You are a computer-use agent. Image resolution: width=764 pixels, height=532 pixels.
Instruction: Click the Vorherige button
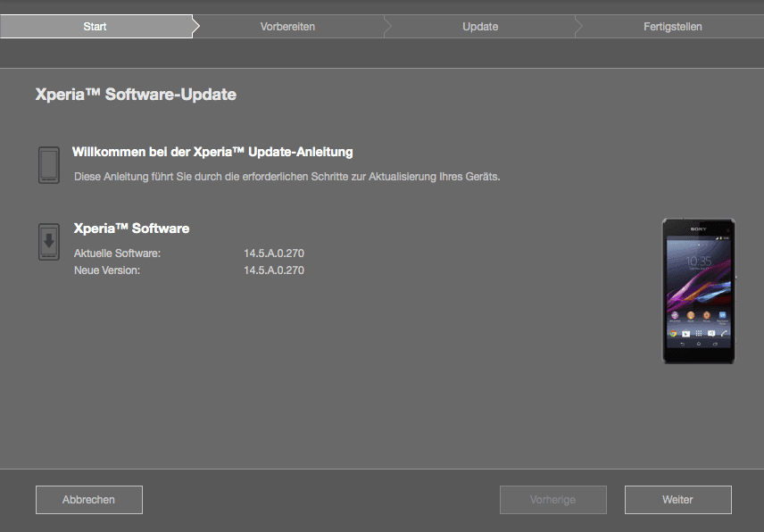click(x=553, y=500)
